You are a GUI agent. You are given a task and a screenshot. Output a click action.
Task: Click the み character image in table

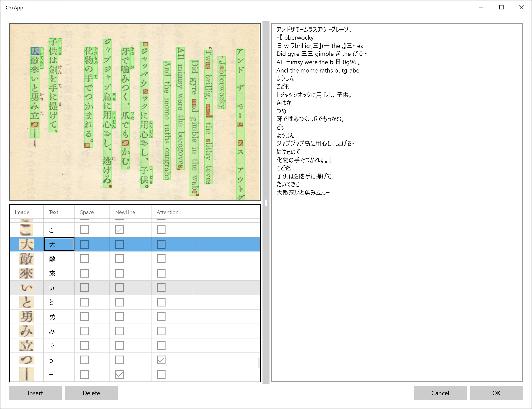click(x=26, y=331)
